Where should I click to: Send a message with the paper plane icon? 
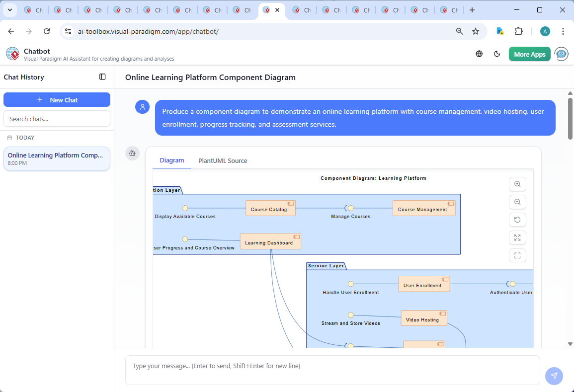pyautogui.click(x=554, y=376)
